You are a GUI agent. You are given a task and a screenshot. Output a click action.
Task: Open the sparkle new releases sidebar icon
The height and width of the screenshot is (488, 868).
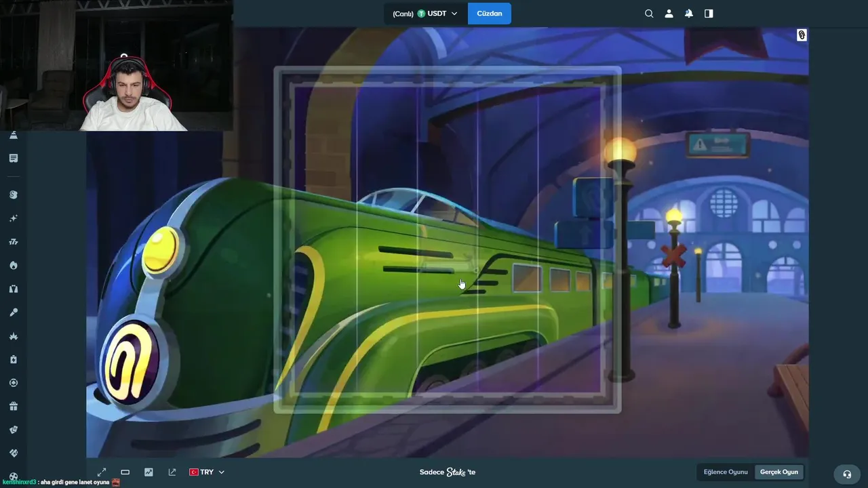pyautogui.click(x=14, y=218)
